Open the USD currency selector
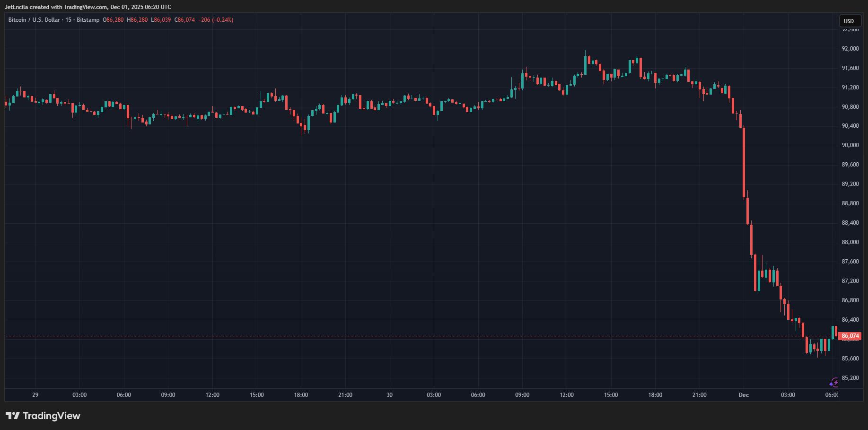Viewport: 868px width, 430px height. [x=849, y=21]
